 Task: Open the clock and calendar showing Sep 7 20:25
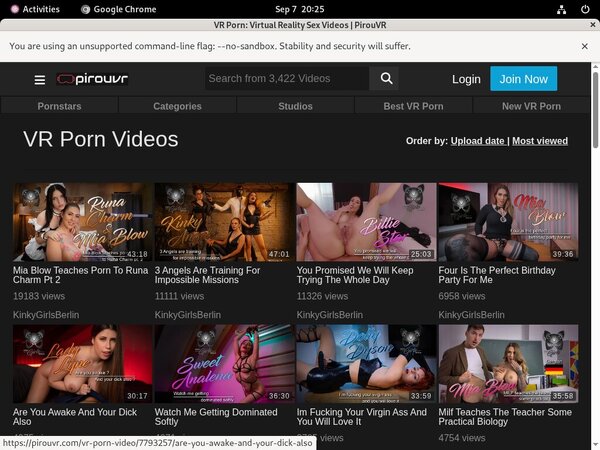(299, 9)
